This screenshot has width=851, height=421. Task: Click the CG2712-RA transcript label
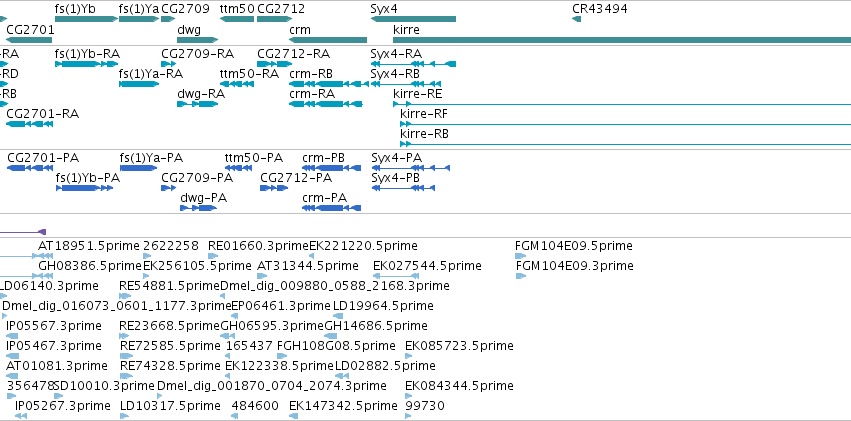(294, 54)
